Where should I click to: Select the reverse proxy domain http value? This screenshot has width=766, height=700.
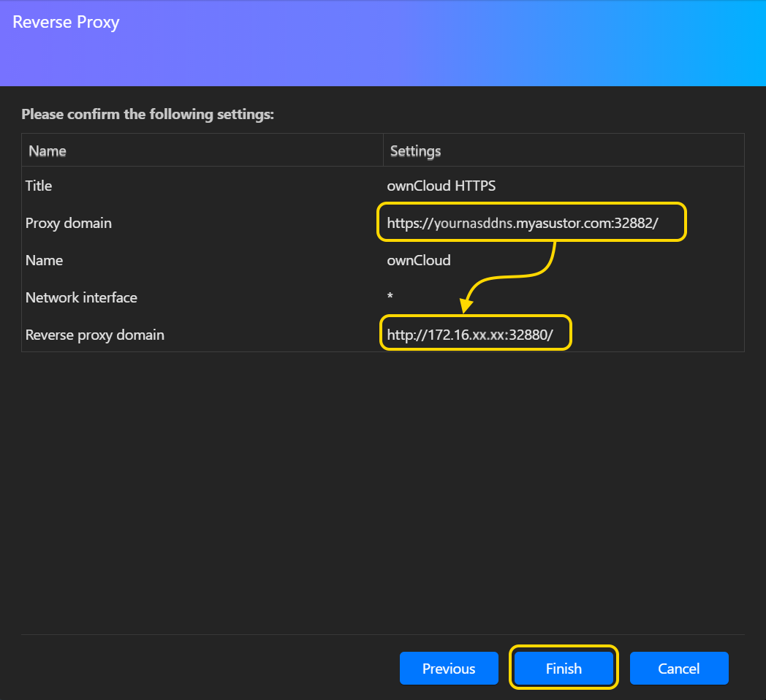tap(470, 335)
